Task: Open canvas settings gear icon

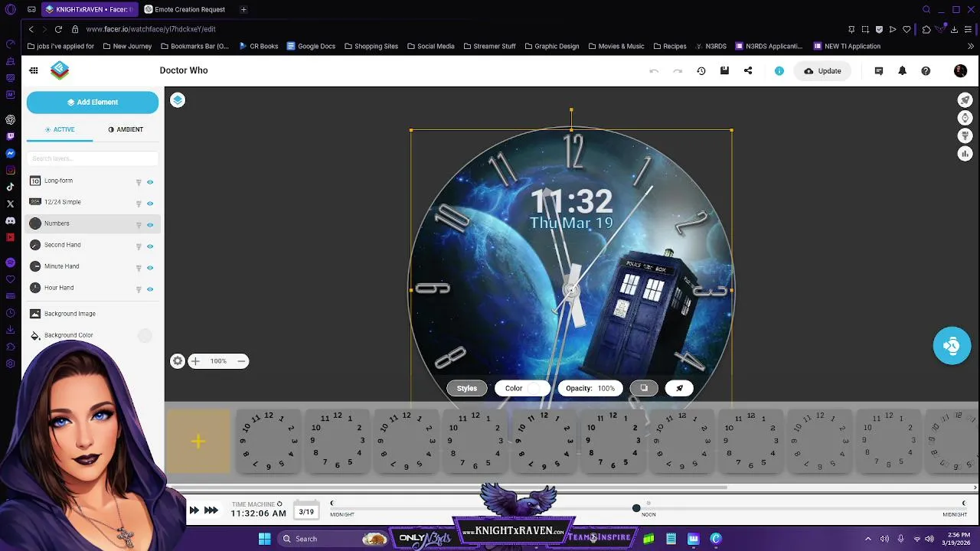Action: [178, 361]
